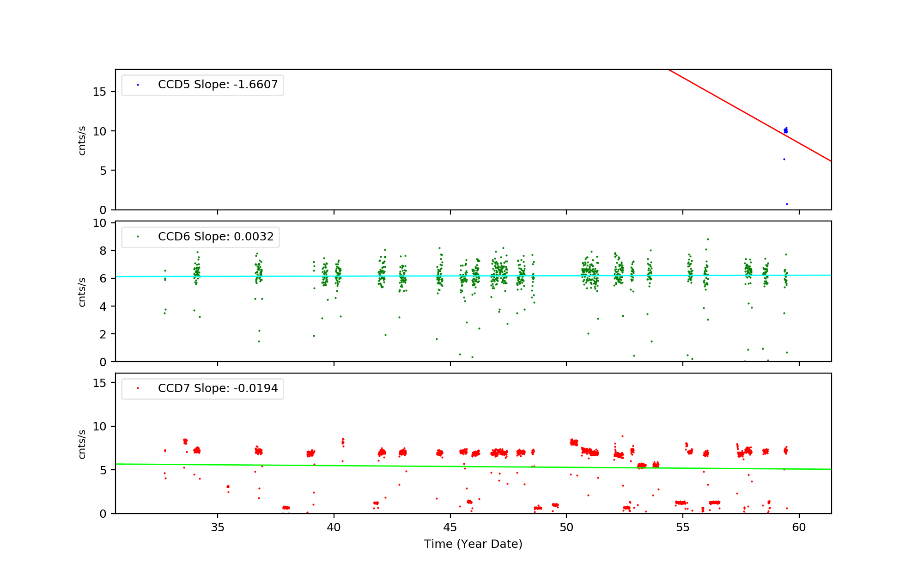Click the cnts/s label of bottom plot
The height and width of the screenshot is (577, 924).
pyautogui.click(x=82, y=444)
